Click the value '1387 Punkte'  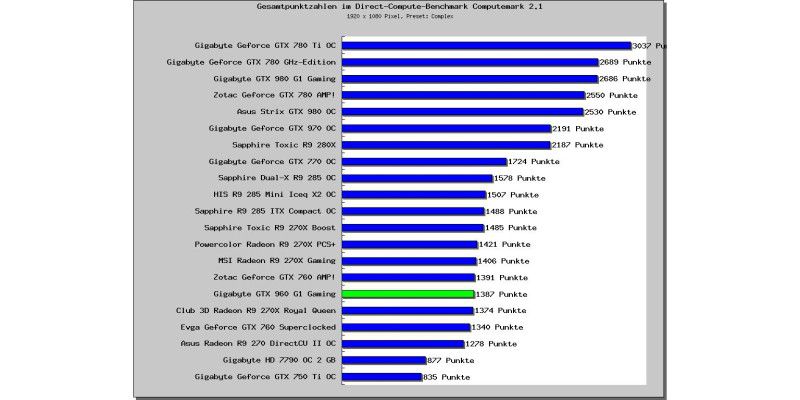pos(502,294)
